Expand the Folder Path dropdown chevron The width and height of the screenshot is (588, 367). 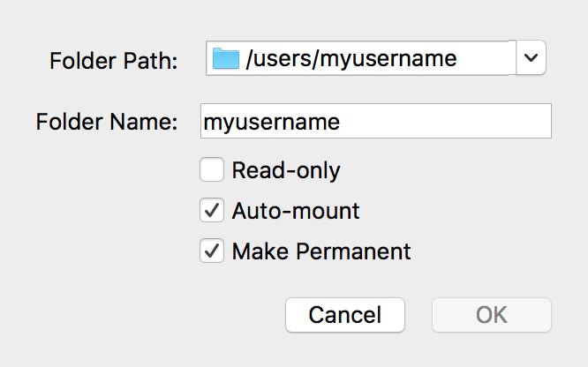point(531,57)
